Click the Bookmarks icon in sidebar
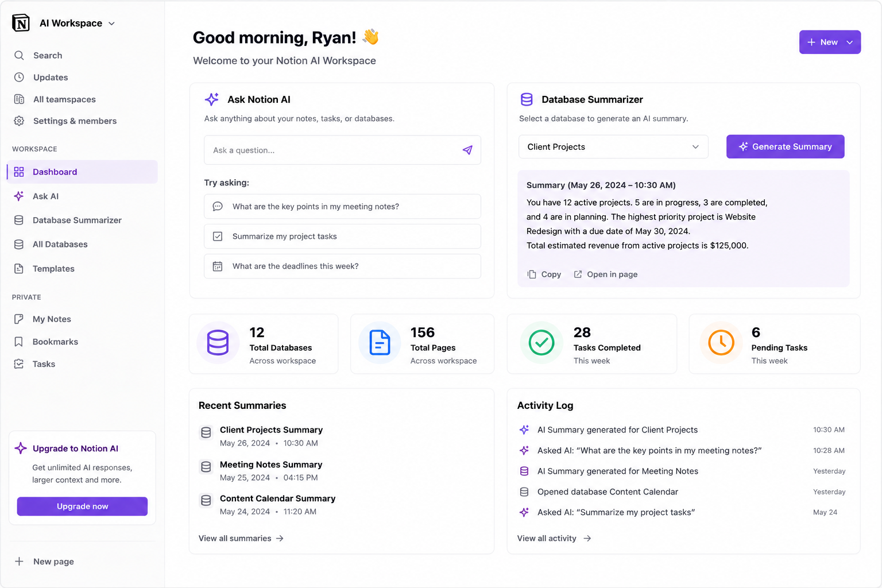882x588 pixels. click(x=19, y=342)
